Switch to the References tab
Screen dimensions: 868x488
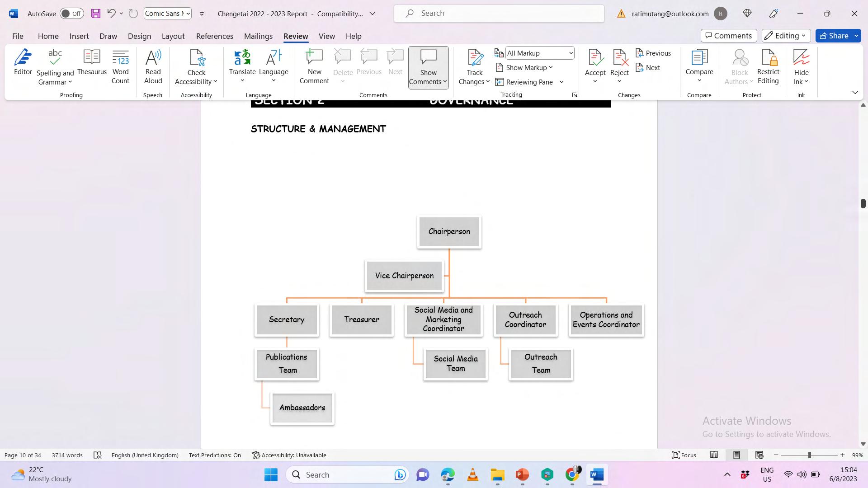(214, 36)
